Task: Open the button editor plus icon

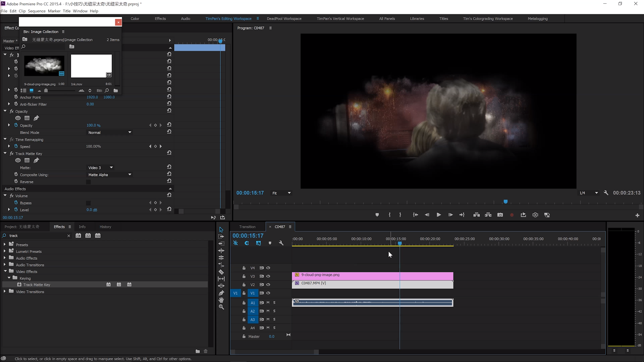Action: point(637,215)
